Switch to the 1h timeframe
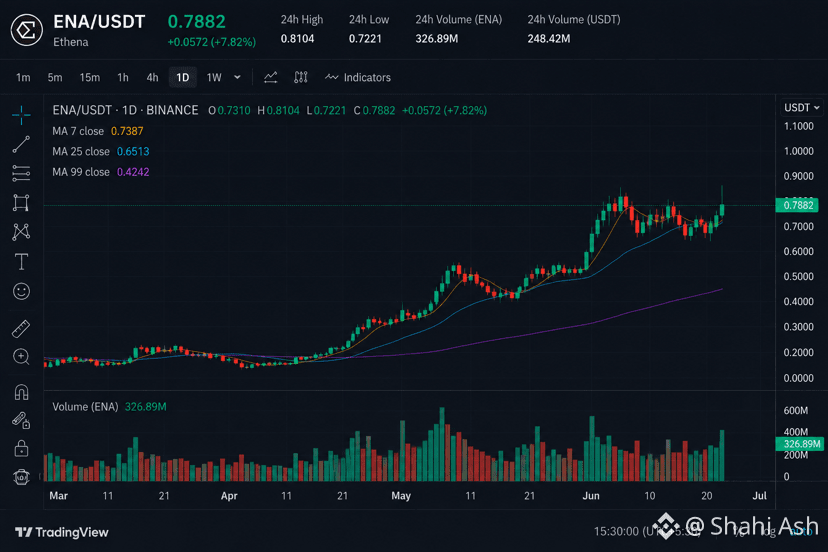This screenshot has width=828, height=552. 123,78
